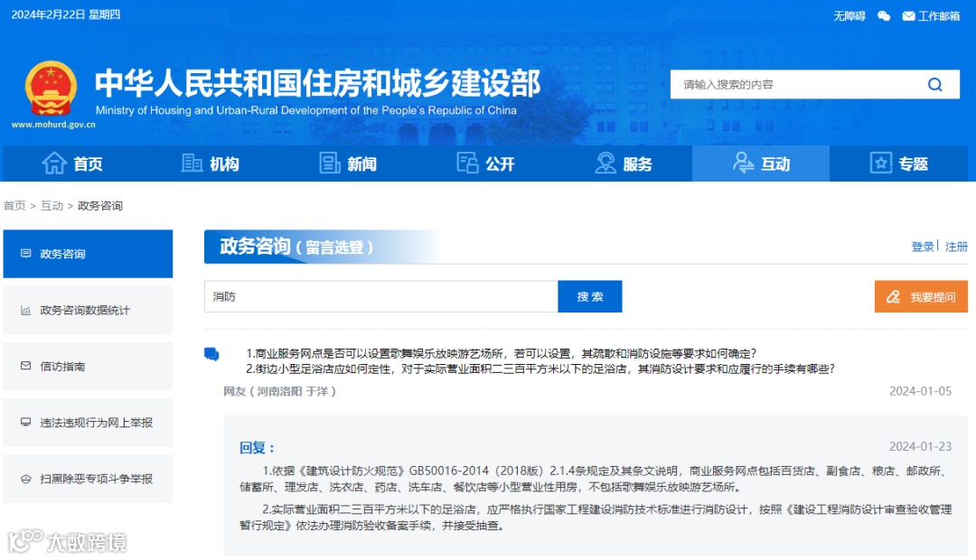Click the national emblem logo

coord(51,89)
